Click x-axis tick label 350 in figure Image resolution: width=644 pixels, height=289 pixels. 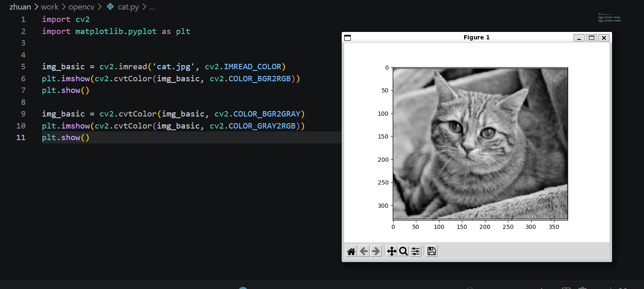click(554, 227)
